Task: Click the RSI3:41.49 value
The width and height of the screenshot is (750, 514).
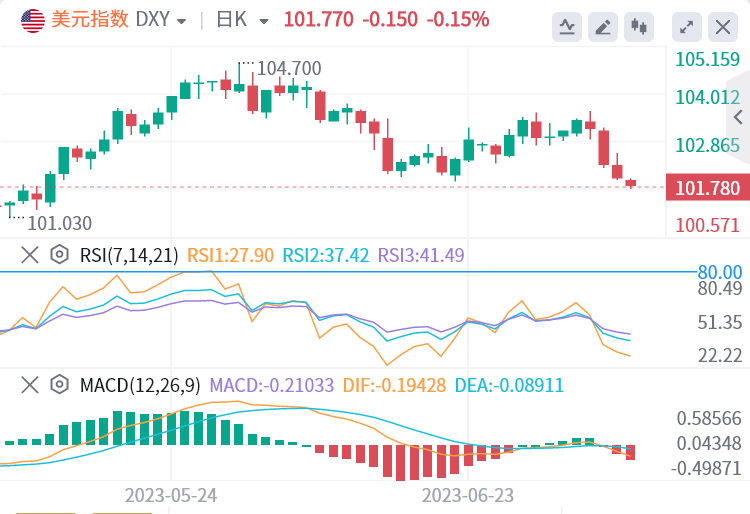Action: (x=421, y=255)
